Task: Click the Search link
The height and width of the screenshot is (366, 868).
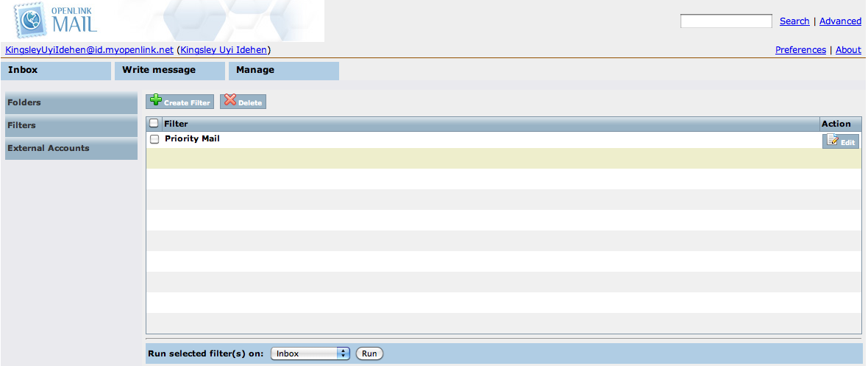Action: (794, 21)
